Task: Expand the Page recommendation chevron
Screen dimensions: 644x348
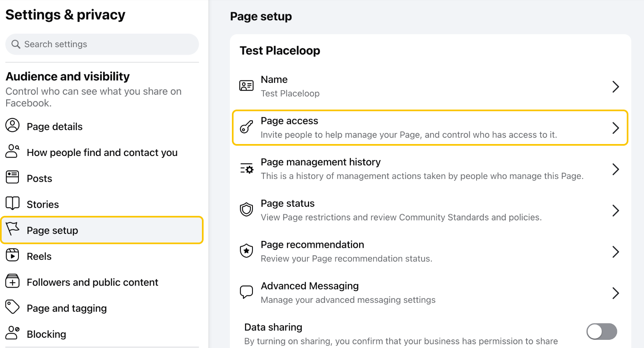Action: click(615, 252)
